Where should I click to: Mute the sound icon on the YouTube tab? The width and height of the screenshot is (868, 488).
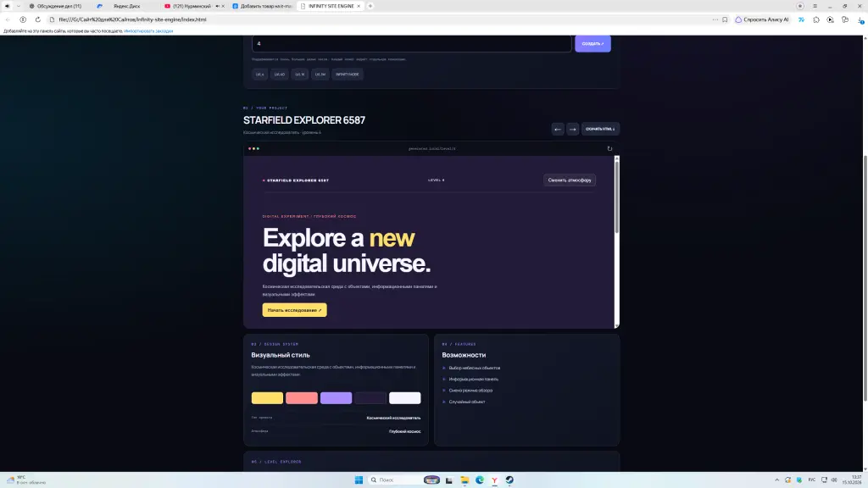click(217, 6)
